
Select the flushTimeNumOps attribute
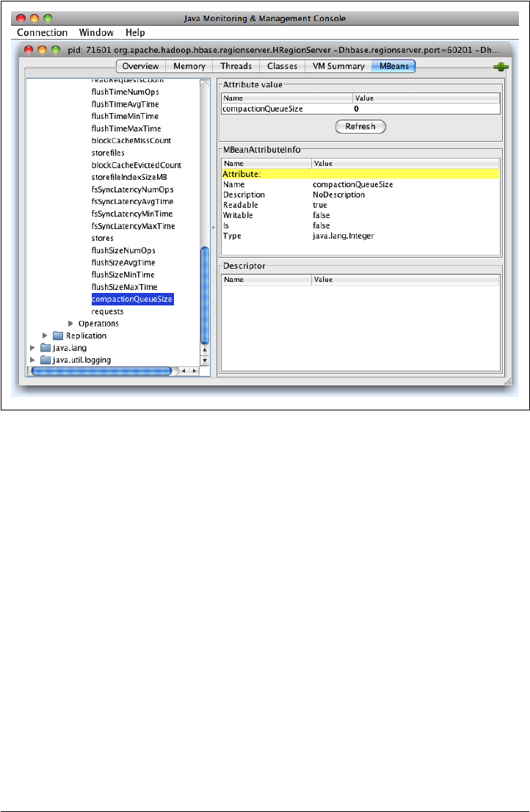pyautogui.click(x=126, y=92)
